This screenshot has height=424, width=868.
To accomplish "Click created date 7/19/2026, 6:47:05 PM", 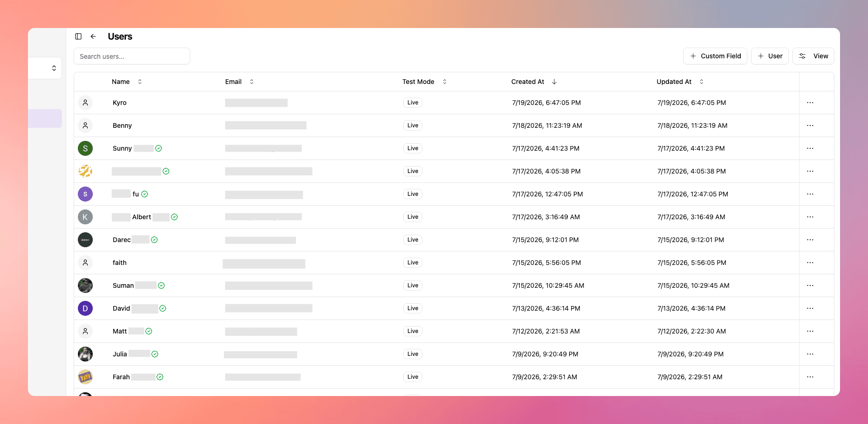I will coord(546,103).
